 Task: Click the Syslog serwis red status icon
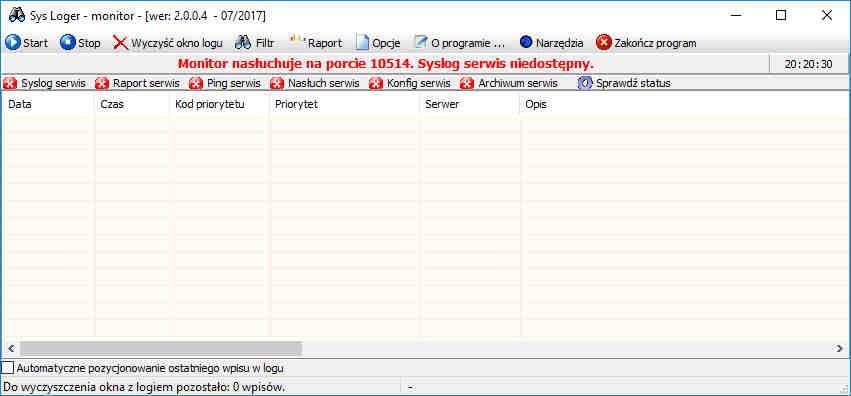coord(10,84)
